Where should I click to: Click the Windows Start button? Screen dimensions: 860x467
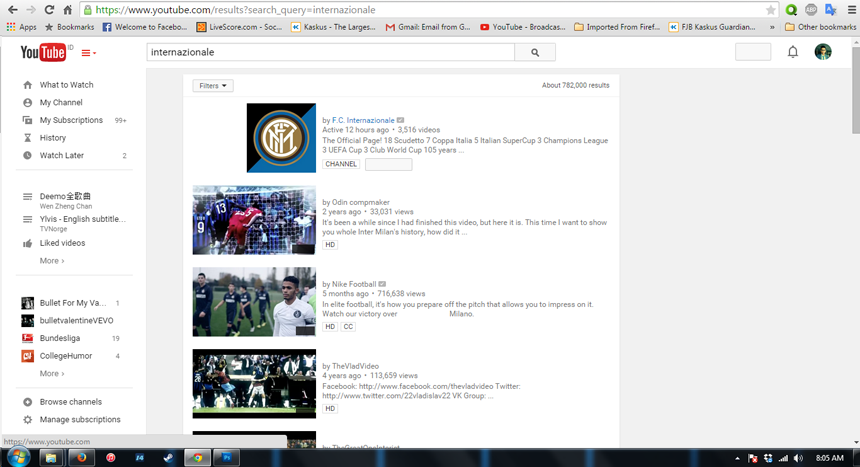[18, 457]
